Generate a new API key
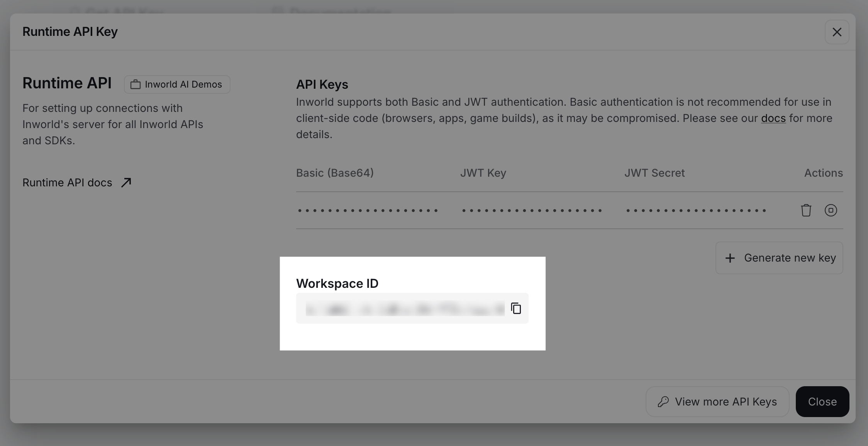This screenshot has height=446, width=868. (779, 258)
